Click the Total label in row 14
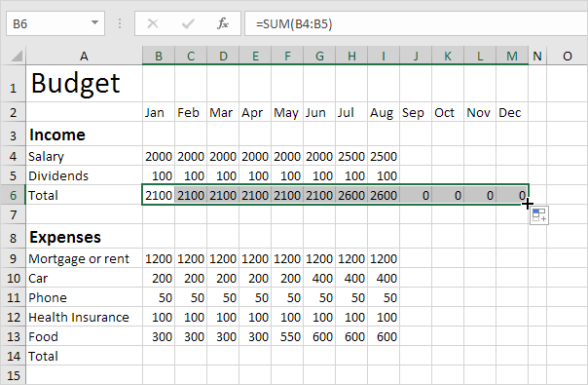This screenshot has height=385, width=588. point(84,356)
